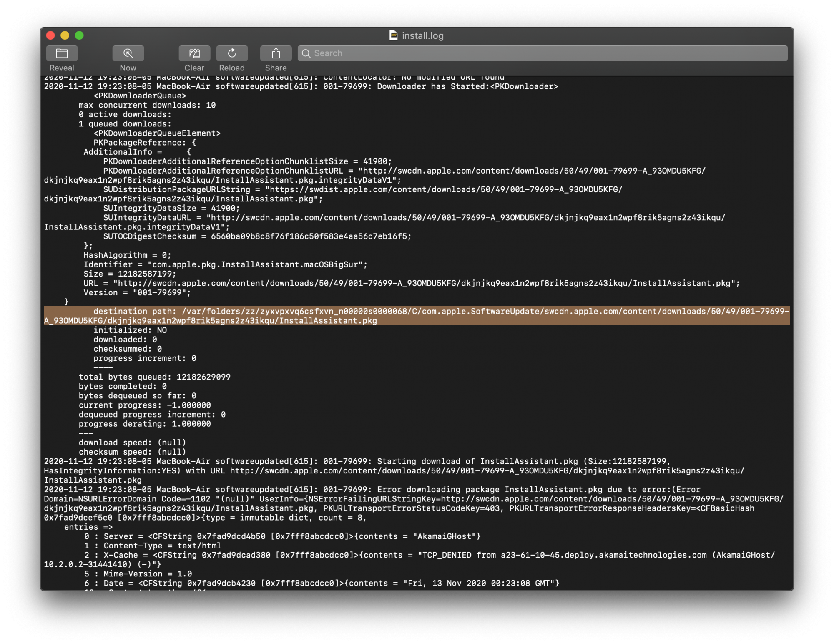The width and height of the screenshot is (834, 644).
Task: Click the green fullscreen button
Action: click(x=79, y=35)
